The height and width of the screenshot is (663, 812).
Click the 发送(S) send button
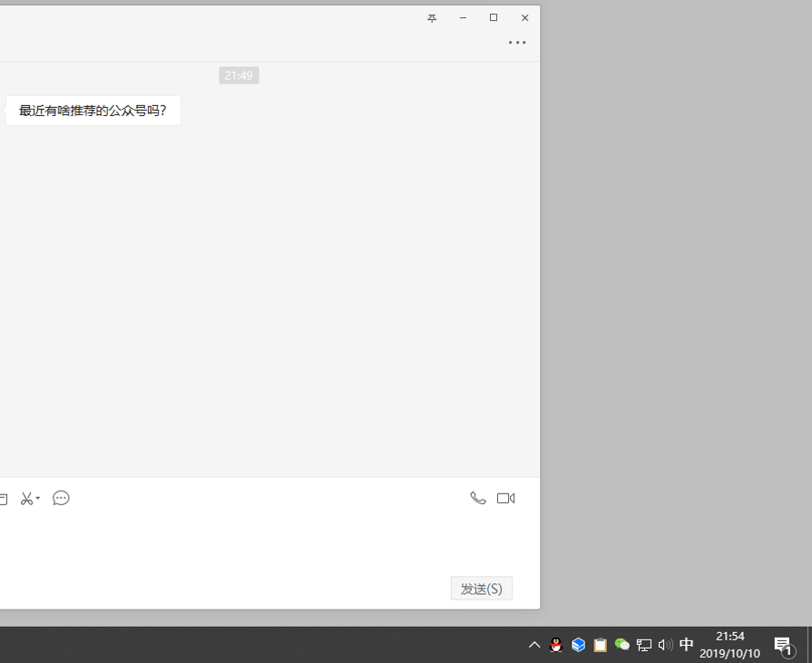tap(481, 588)
